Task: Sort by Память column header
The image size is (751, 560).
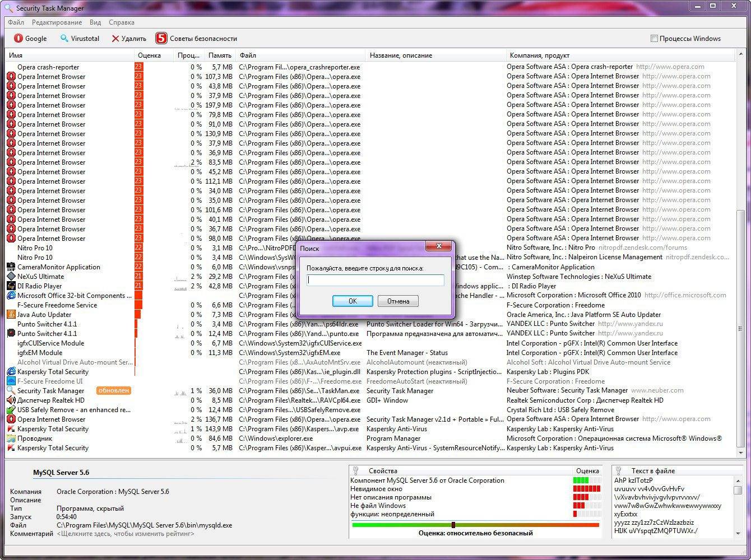Action: [x=220, y=55]
